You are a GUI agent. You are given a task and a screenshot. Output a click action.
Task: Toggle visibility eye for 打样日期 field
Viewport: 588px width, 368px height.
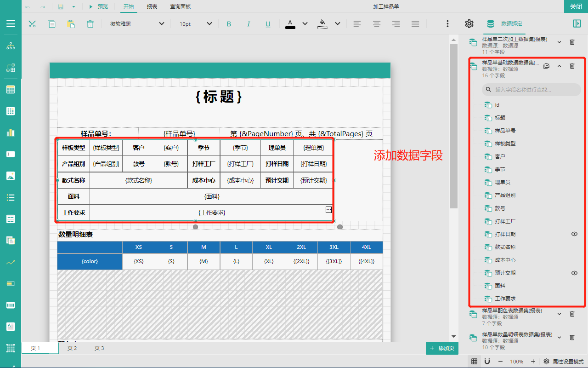pos(574,234)
